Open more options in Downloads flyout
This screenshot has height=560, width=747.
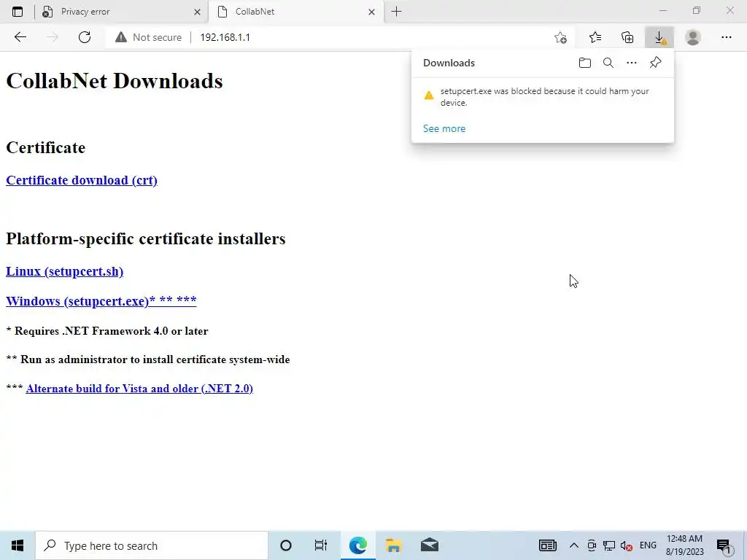(x=631, y=63)
